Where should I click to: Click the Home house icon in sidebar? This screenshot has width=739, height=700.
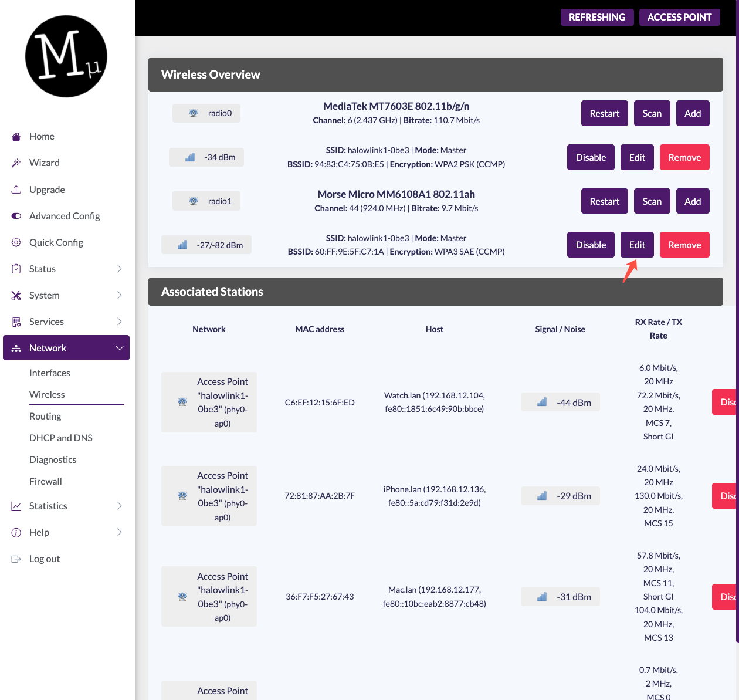click(16, 137)
